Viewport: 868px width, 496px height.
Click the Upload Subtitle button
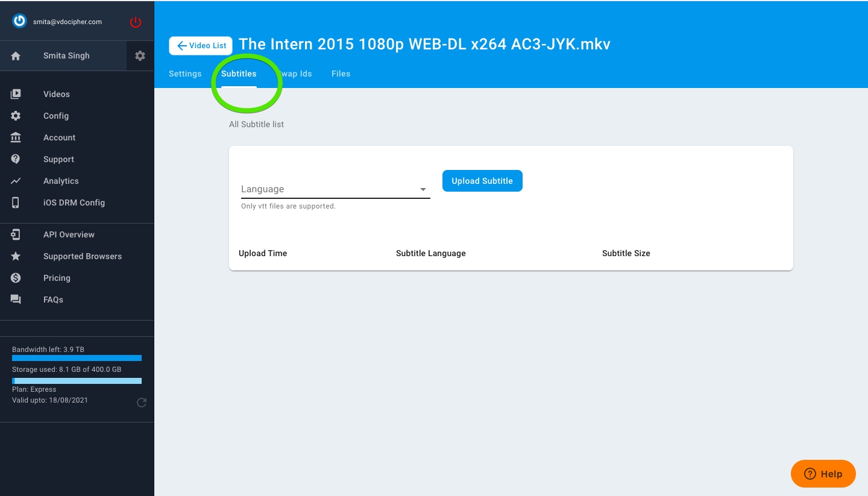[x=482, y=181]
